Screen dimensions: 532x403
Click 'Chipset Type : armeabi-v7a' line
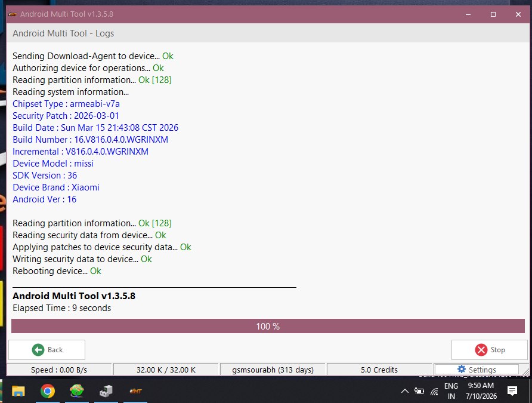point(66,104)
